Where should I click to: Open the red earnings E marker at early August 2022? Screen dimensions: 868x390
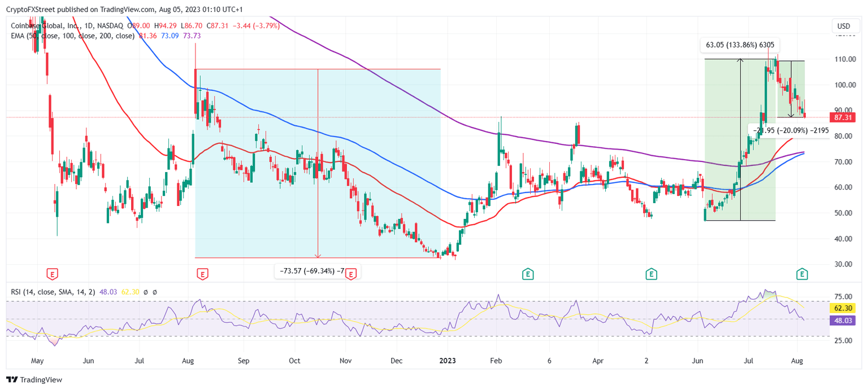(x=202, y=274)
